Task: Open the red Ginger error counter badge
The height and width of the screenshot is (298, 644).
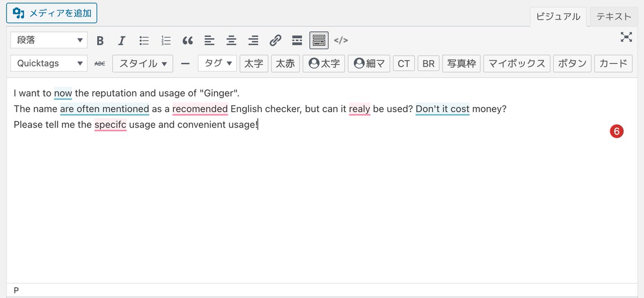Action: coord(617,131)
